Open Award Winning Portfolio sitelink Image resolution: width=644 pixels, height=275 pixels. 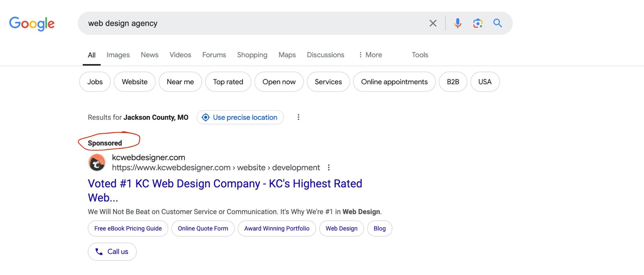[277, 228]
